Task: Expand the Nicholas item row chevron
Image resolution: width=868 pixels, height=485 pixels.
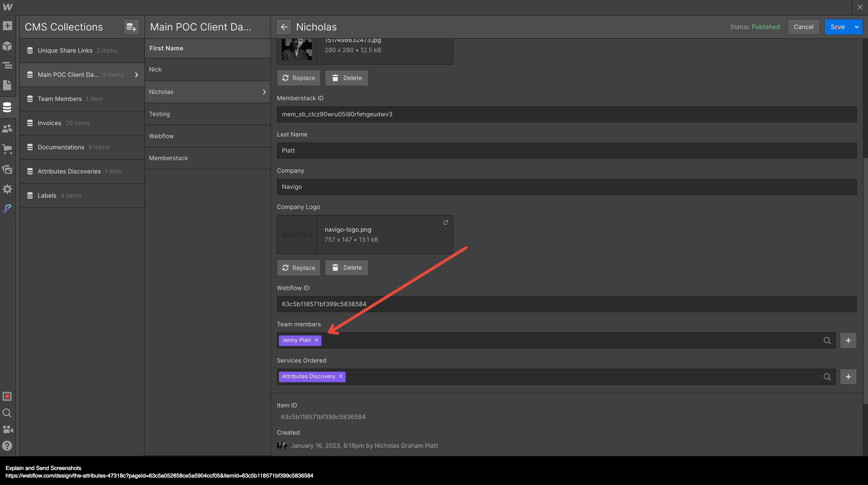Action: pyautogui.click(x=264, y=92)
